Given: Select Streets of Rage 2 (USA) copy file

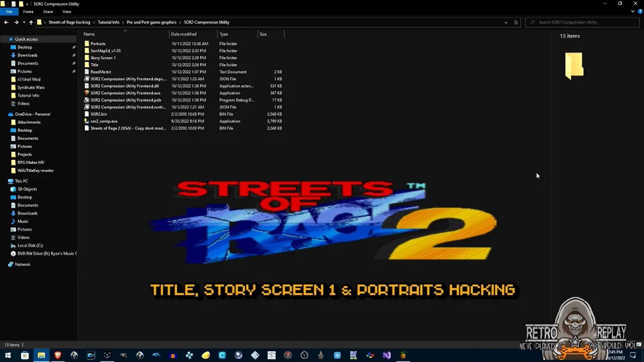Looking at the screenshot, I should [x=128, y=128].
